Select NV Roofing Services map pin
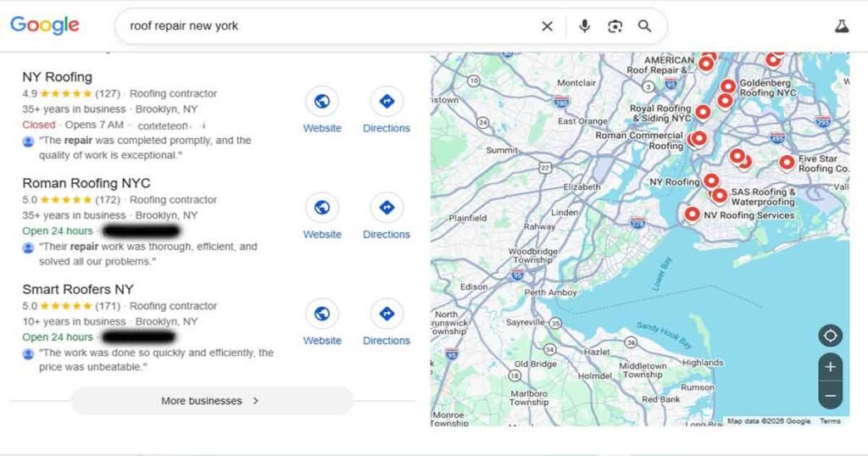Image resolution: width=868 pixels, height=456 pixels. (692, 214)
